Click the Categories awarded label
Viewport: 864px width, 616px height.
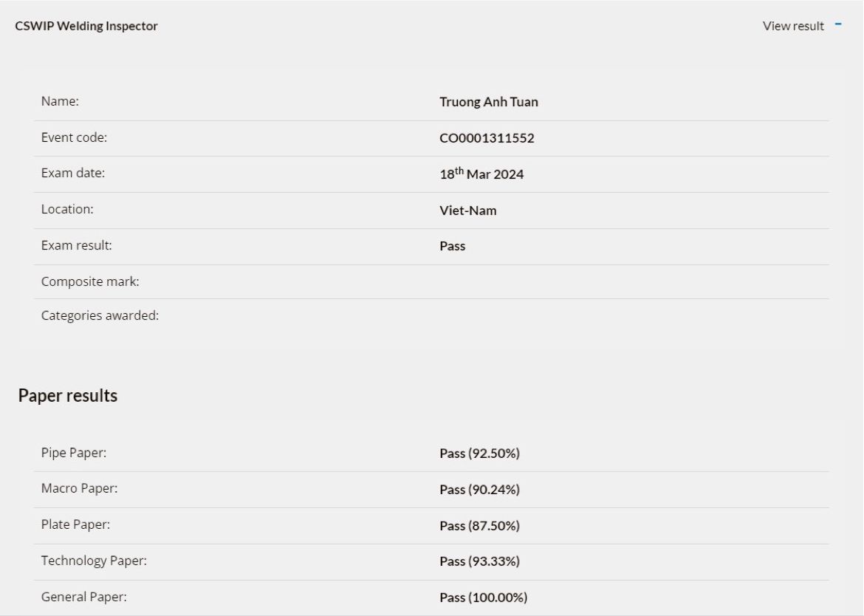(x=100, y=315)
